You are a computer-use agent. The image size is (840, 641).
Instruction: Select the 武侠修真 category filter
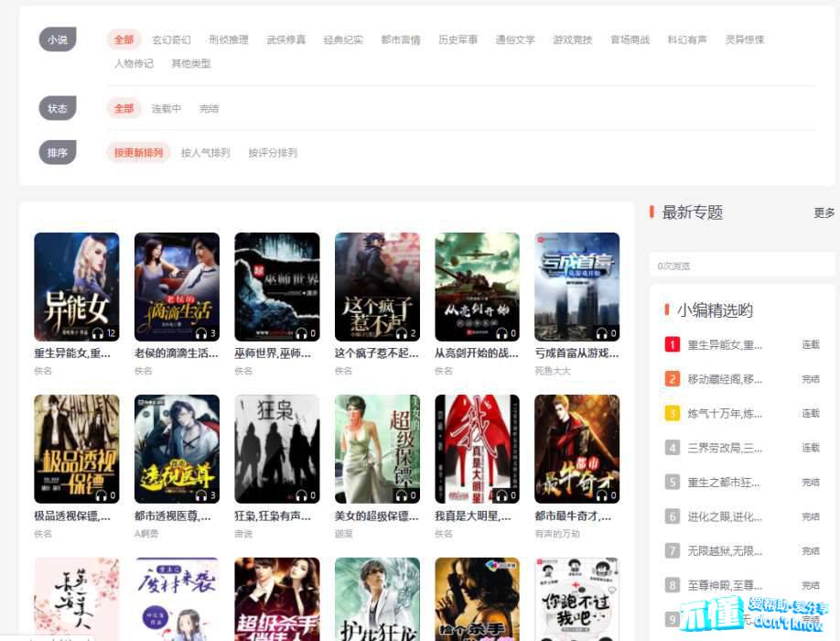286,39
